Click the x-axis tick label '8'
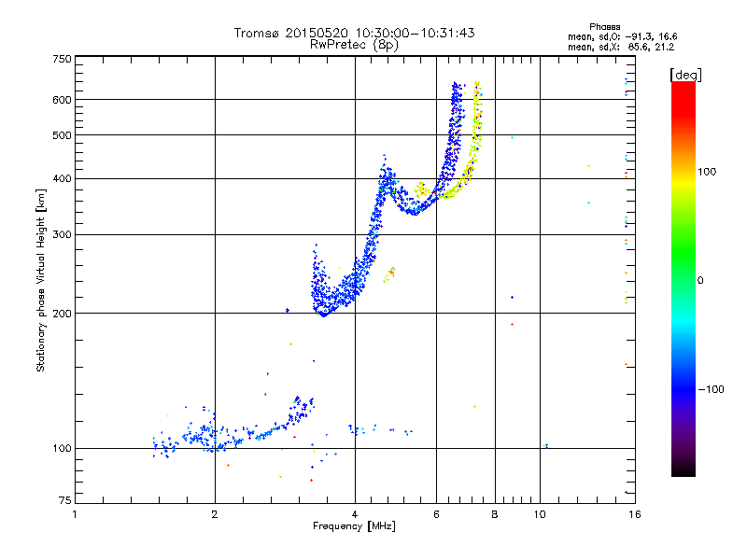The height and width of the screenshot is (560, 747). pyautogui.click(x=495, y=514)
